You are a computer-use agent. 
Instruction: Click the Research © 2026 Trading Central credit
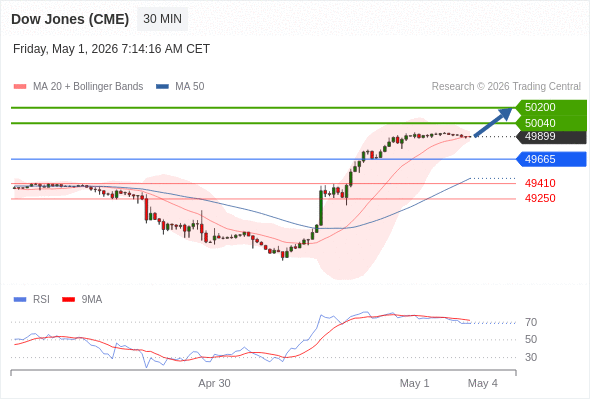pyautogui.click(x=506, y=87)
